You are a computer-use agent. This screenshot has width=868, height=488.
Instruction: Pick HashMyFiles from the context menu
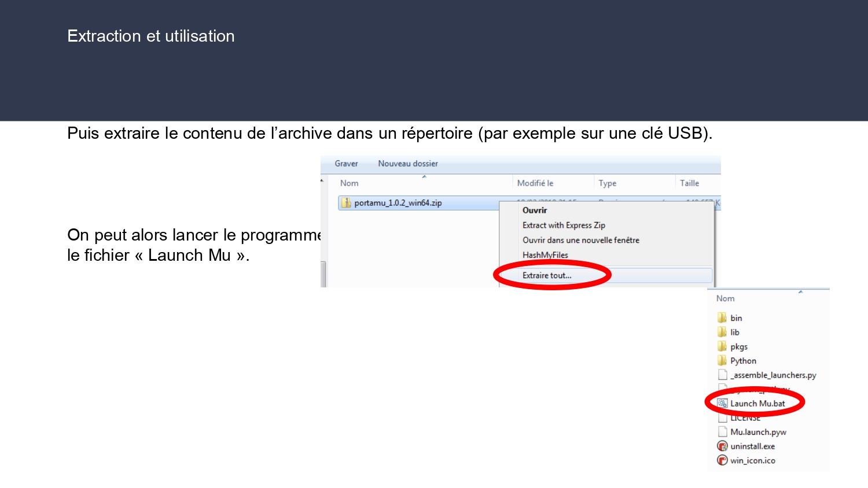click(545, 255)
